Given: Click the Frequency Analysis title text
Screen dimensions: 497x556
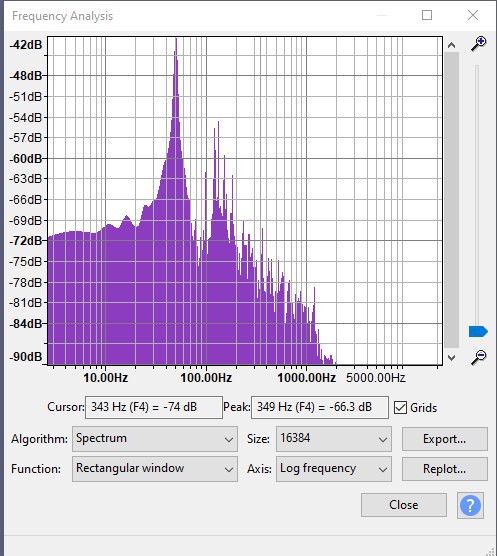Looking at the screenshot, I should (62, 16).
